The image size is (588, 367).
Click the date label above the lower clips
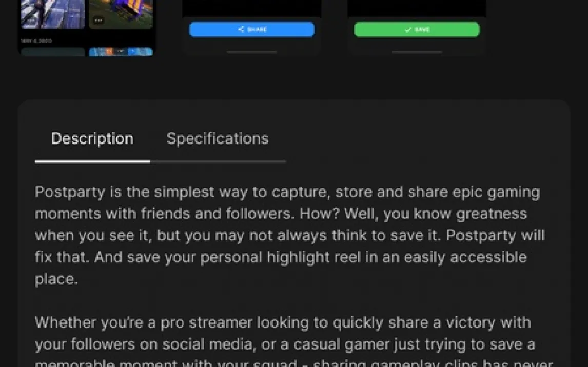[36, 41]
